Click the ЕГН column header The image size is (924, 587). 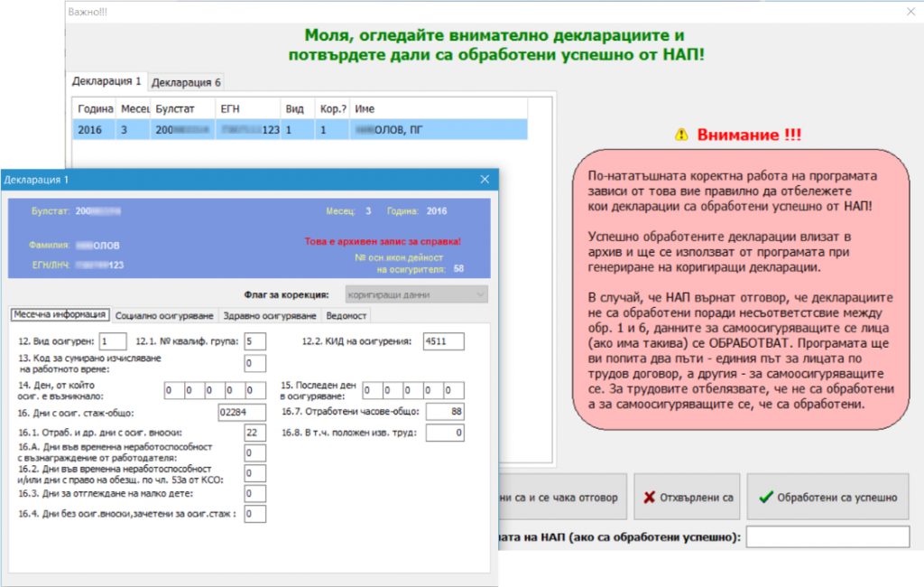tap(248, 108)
